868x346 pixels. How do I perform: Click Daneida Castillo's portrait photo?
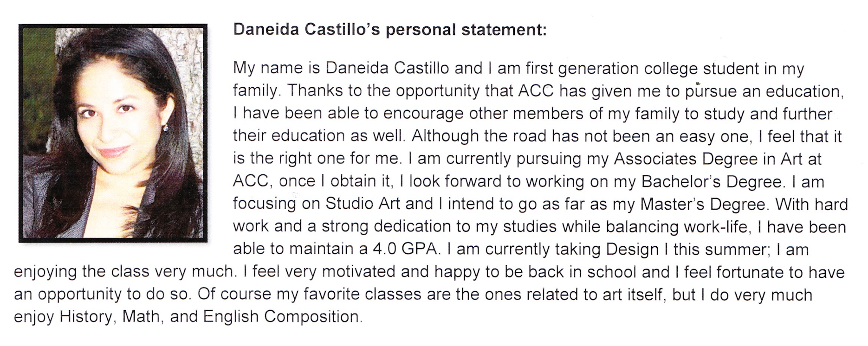(113, 133)
